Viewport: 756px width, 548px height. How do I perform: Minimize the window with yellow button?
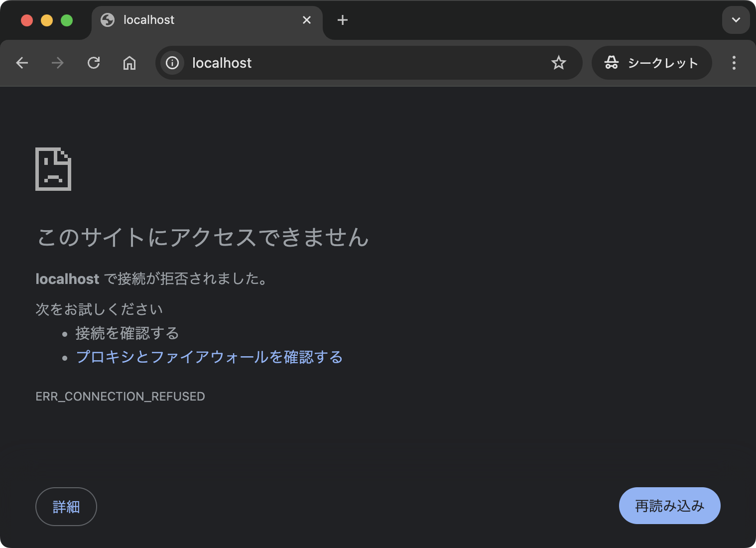[47, 20]
